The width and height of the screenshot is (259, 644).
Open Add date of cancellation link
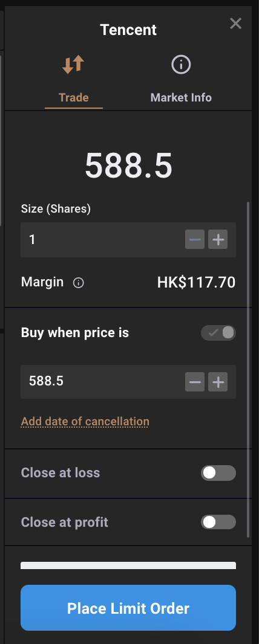pyautogui.click(x=85, y=422)
